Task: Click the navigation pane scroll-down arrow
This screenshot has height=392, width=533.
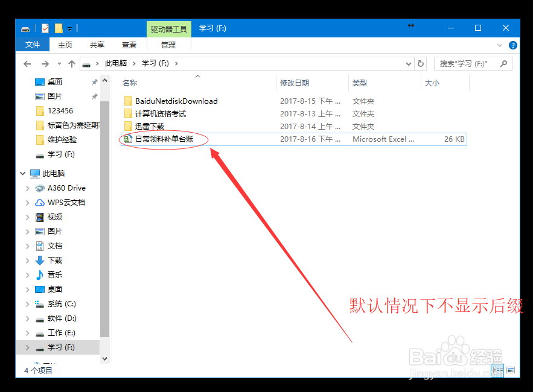Action: tap(104, 358)
